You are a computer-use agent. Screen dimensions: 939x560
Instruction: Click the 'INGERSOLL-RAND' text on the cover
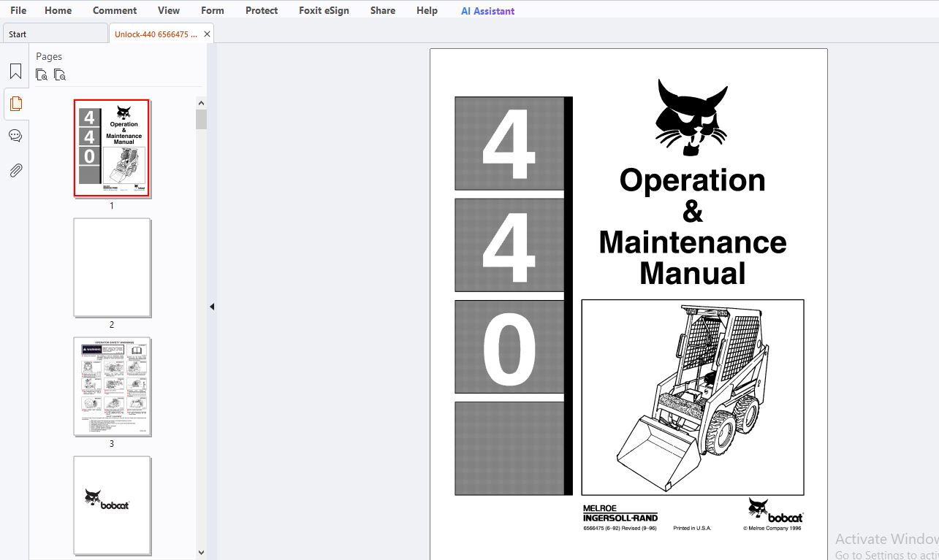[620, 518]
